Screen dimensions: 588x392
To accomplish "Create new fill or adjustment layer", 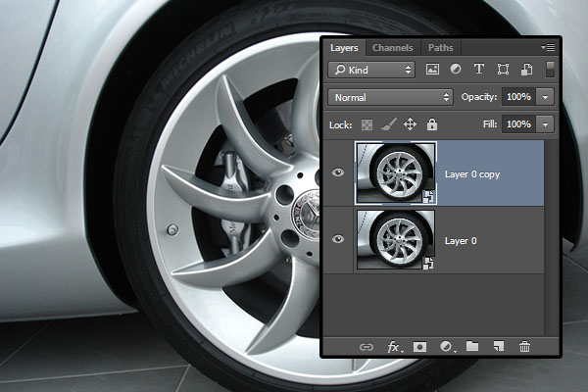I will point(447,346).
